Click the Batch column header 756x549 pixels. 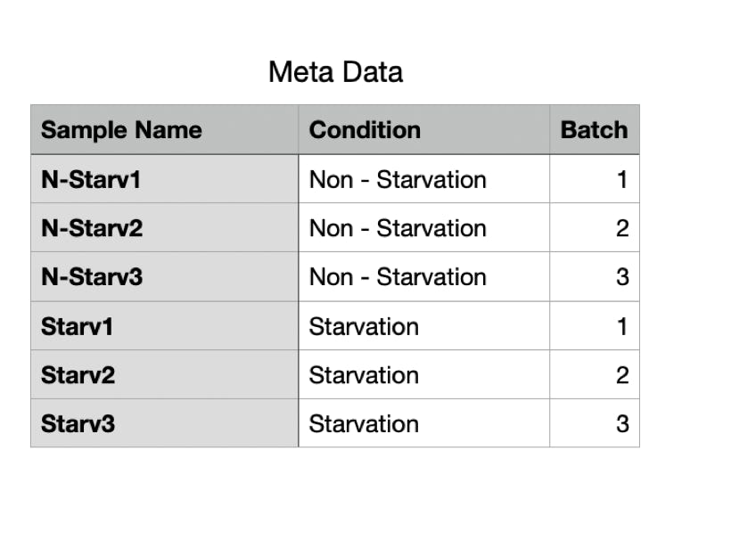click(594, 130)
